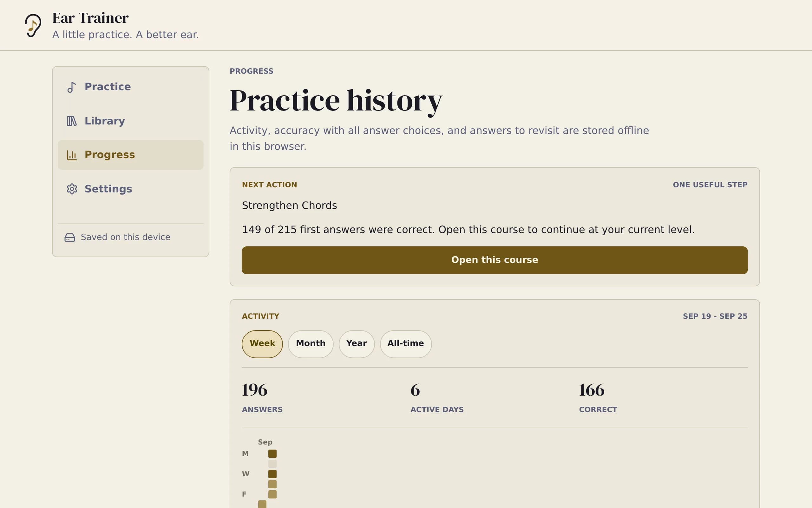Click the Saved on this device text
The width and height of the screenshot is (812, 508).
pos(126,237)
